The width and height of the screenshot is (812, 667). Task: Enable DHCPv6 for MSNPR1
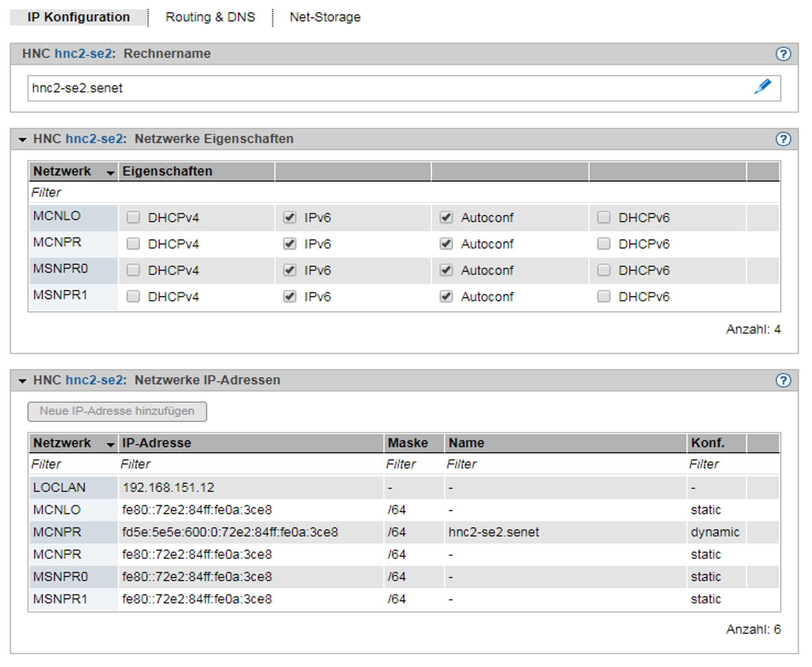603,297
